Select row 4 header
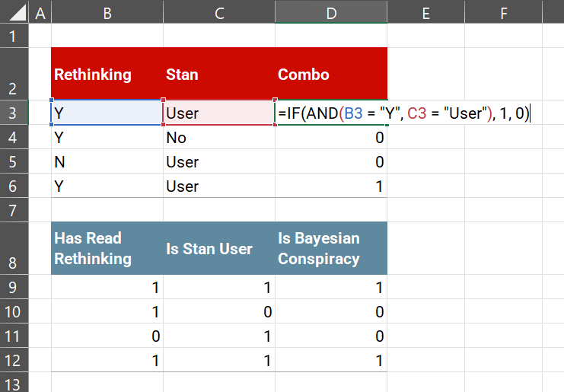The width and height of the screenshot is (564, 392). tap(14, 137)
